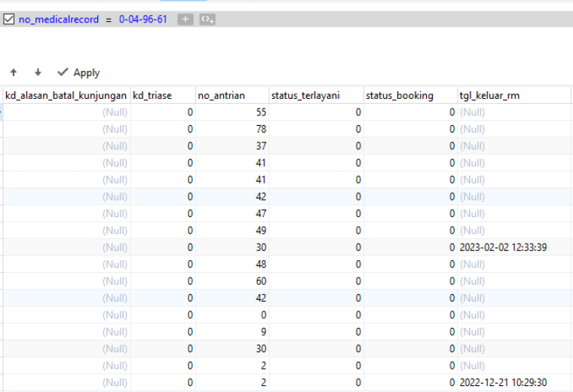
Task: Move filter down with the down arrow
Action: [x=38, y=72]
